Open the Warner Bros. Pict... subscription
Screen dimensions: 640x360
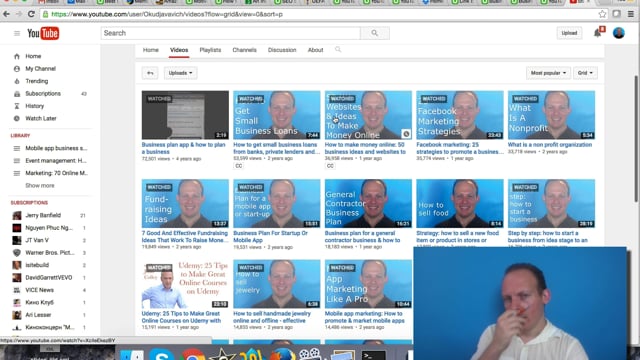click(x=49, y=253)
